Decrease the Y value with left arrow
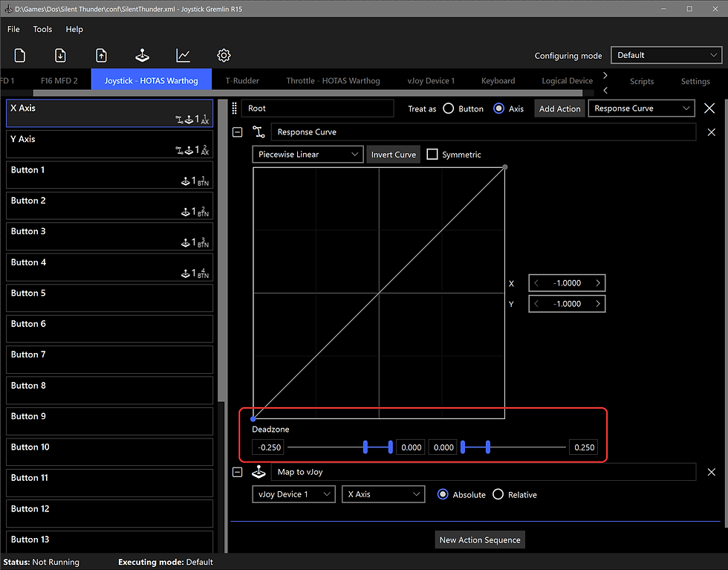 (536, 304)
